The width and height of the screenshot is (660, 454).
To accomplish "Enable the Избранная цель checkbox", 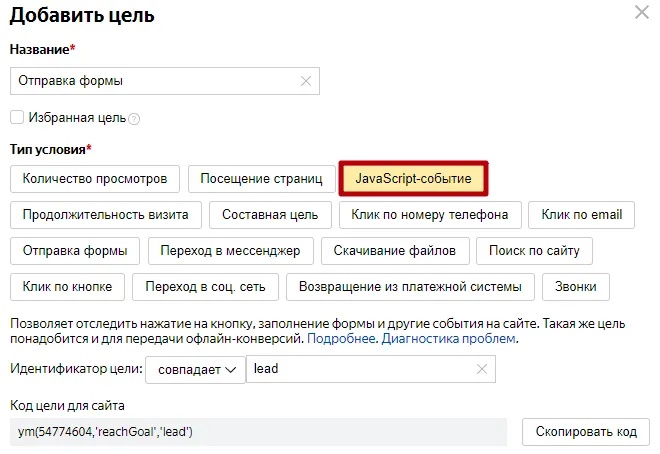I will (x=16, y=117).
